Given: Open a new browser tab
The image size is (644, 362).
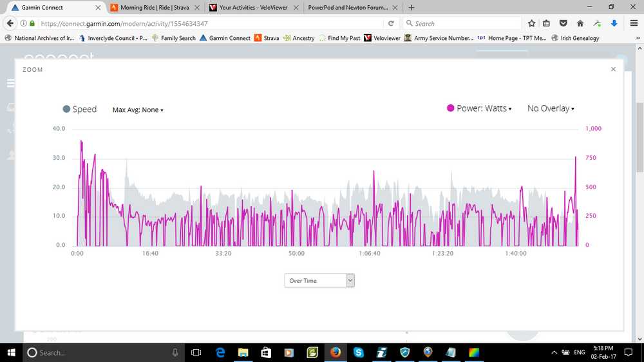Looking at the screenshot, I should (411, 7).
